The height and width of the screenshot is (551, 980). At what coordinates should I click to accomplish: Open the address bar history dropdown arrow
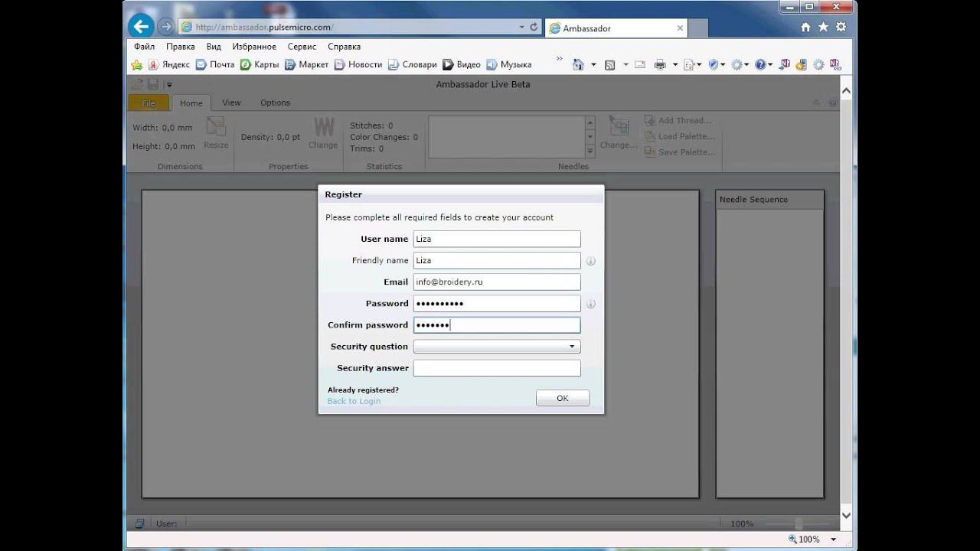[522, 27]
